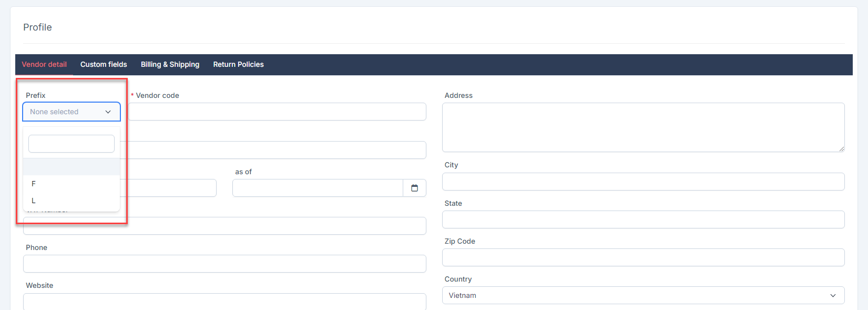Switch to the Vendor detail tab

44,64
